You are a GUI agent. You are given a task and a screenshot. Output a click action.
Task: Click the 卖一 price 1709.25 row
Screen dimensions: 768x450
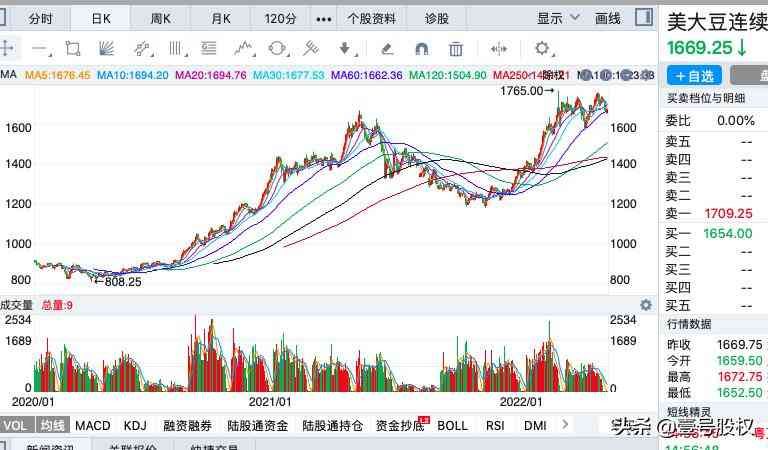712,213
